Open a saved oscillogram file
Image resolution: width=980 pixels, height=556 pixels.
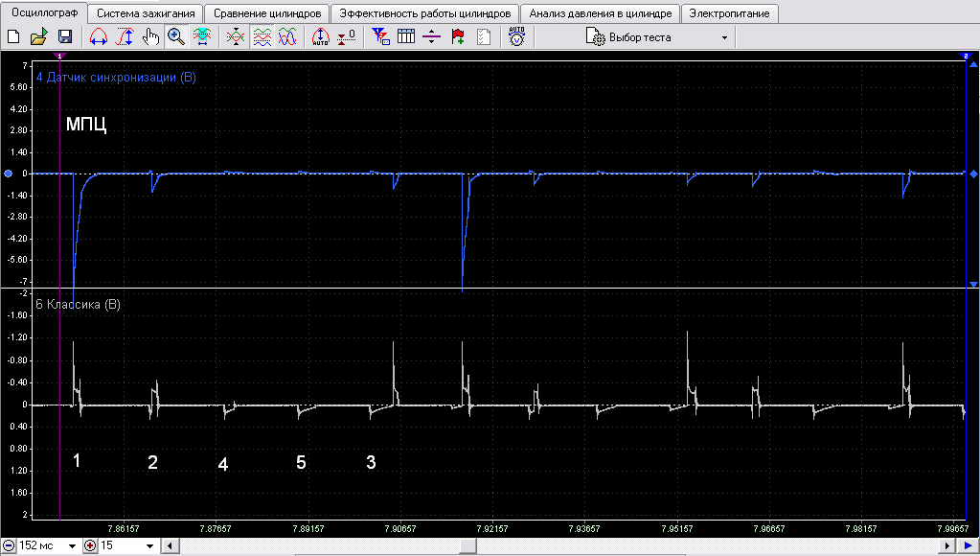tap(38, 36)
